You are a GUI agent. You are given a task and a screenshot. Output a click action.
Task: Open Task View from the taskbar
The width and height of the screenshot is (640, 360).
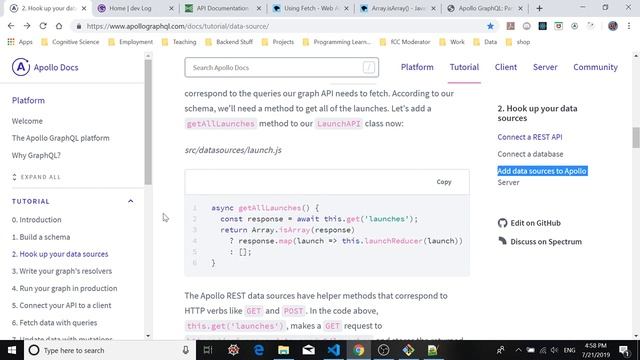pyautogui.click(x=208, y=350)
